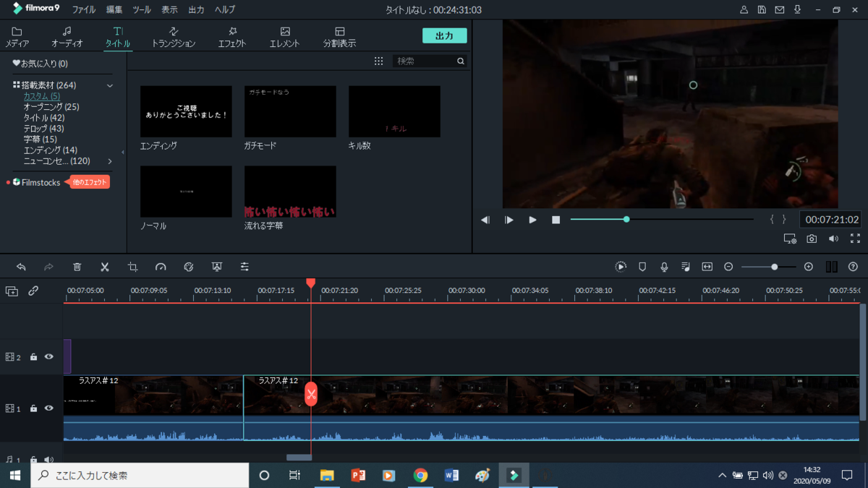This screenshot has height=488, width=868.
Task: Enter fullscreen preview mode
Action: (x=855, y=239)
